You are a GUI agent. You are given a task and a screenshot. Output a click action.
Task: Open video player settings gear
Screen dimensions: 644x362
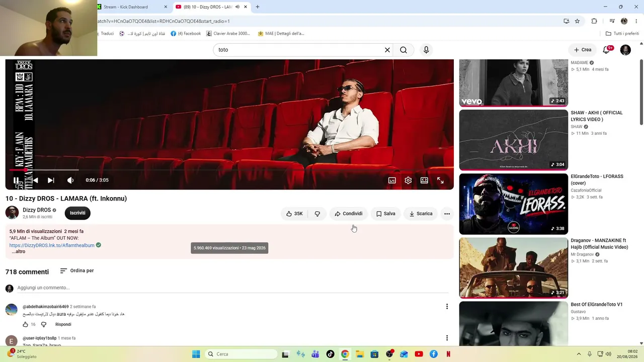point(408,180)
